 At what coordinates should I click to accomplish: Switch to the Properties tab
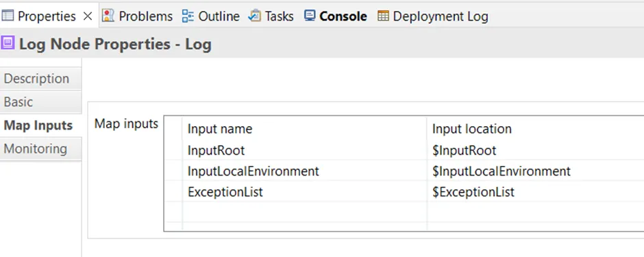coord(47,16)
